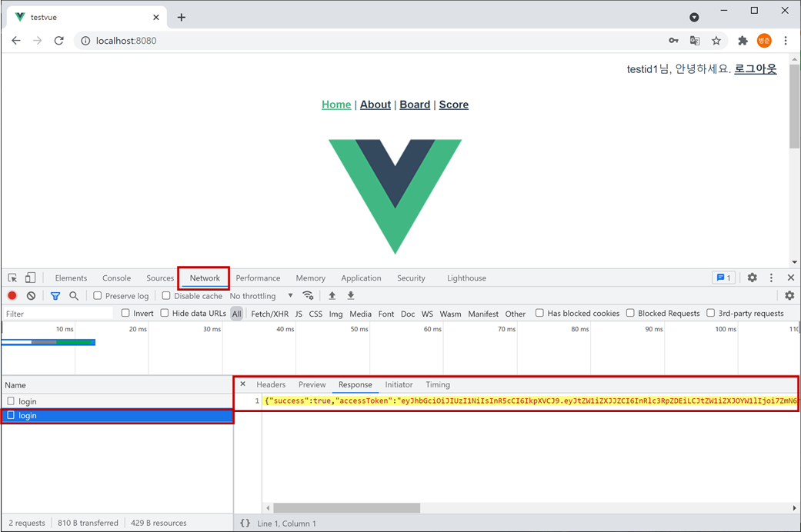Open a new browser tab
This screenshot has width=801, height=532.
click(x=182, y=18)
